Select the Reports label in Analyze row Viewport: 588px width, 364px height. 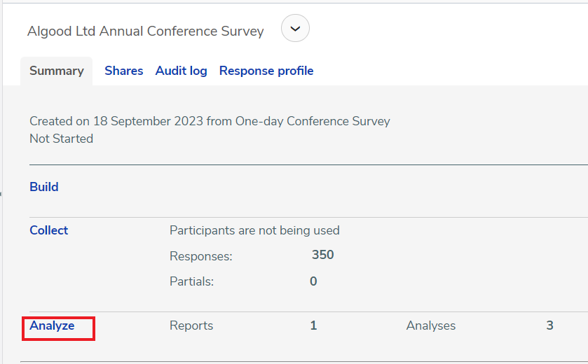point(191,325)
